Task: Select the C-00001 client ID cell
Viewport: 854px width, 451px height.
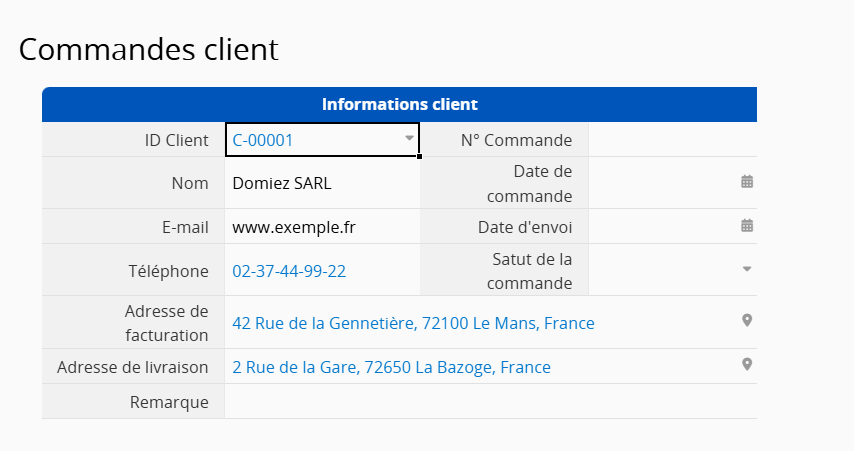Action: pyautogui.click(x=300, y=140)
